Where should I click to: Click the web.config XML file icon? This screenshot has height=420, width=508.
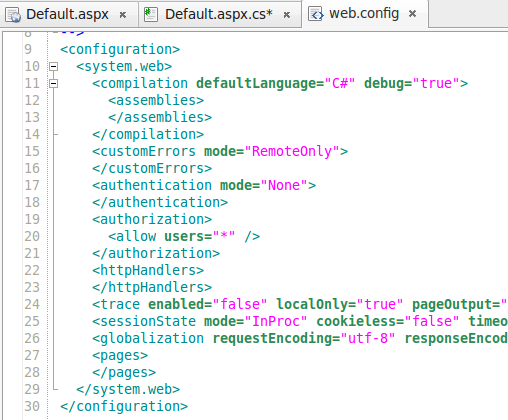click(x=315, y=14)
